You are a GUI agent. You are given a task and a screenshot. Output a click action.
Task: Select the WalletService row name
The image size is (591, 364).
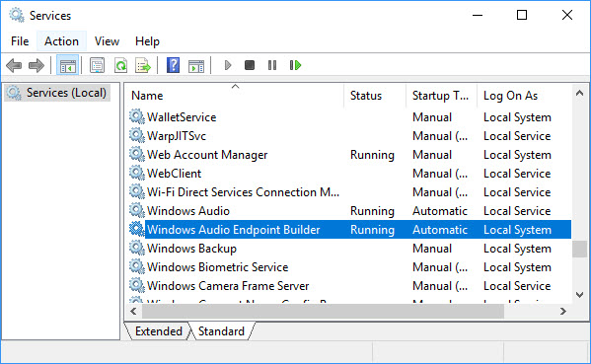(182, 117)
